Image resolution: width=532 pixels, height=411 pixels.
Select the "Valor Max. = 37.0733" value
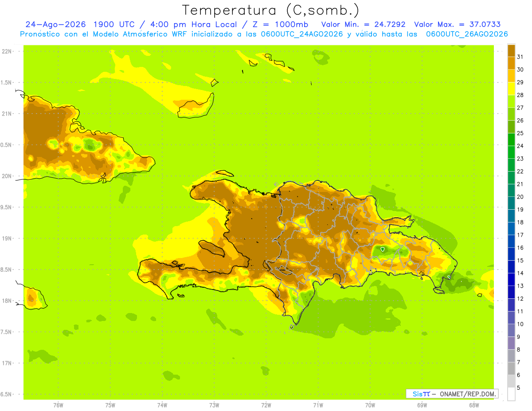458,24
